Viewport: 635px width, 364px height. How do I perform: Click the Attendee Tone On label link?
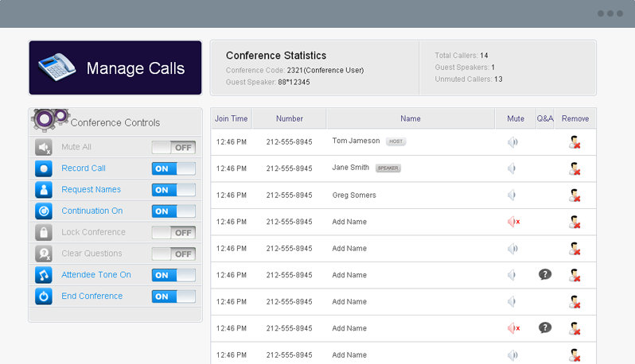(x=96, y=275)
